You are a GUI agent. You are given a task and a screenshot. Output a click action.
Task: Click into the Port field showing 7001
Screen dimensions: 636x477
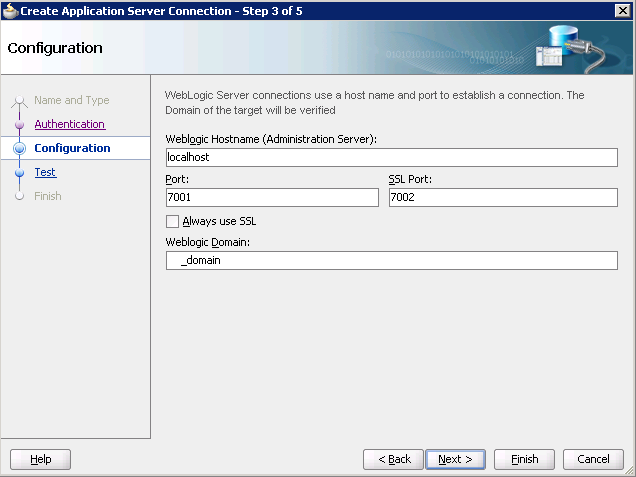pos(272,198)
